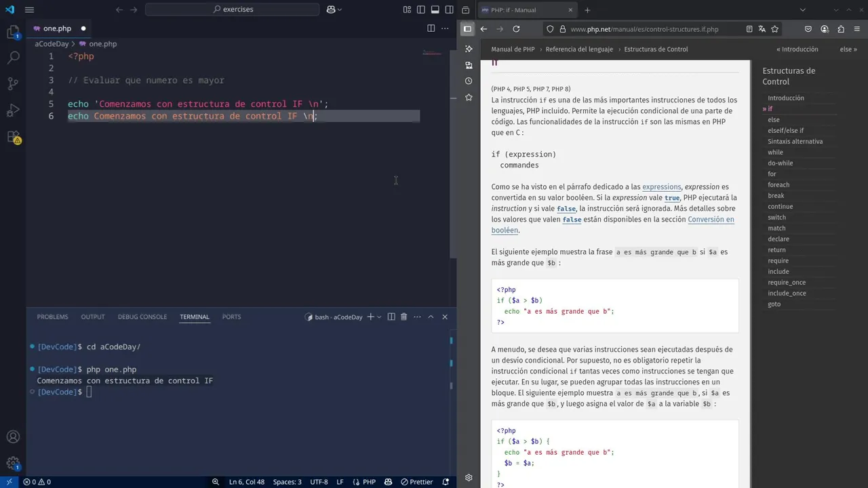Screen dimensions: 868x488
Task: Go to 'else »' next page link
Action: (848, 49)
